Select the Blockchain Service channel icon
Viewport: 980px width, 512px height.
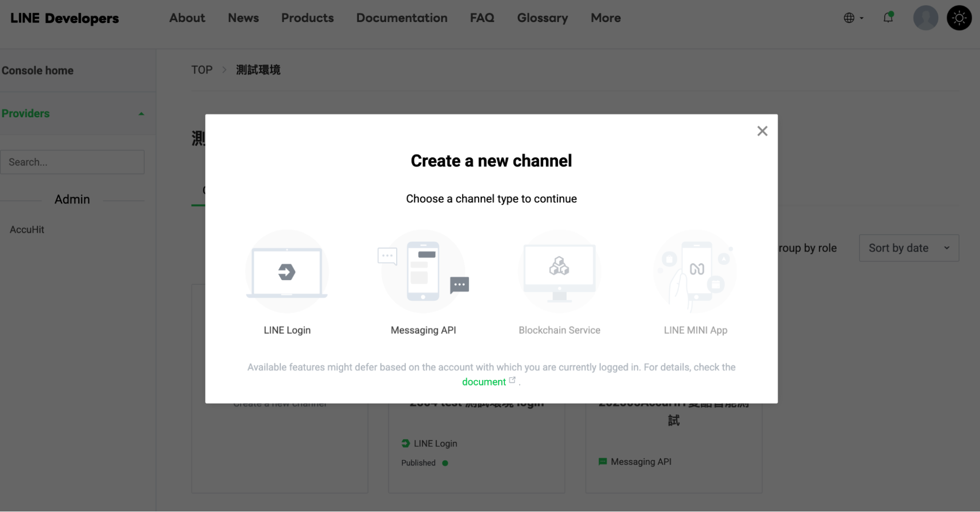click(559, 271)
